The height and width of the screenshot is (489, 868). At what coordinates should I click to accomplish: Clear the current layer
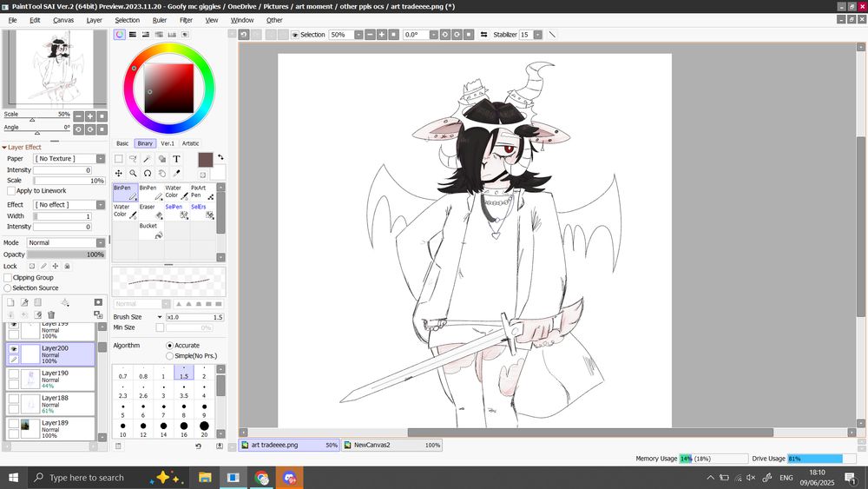37,314
